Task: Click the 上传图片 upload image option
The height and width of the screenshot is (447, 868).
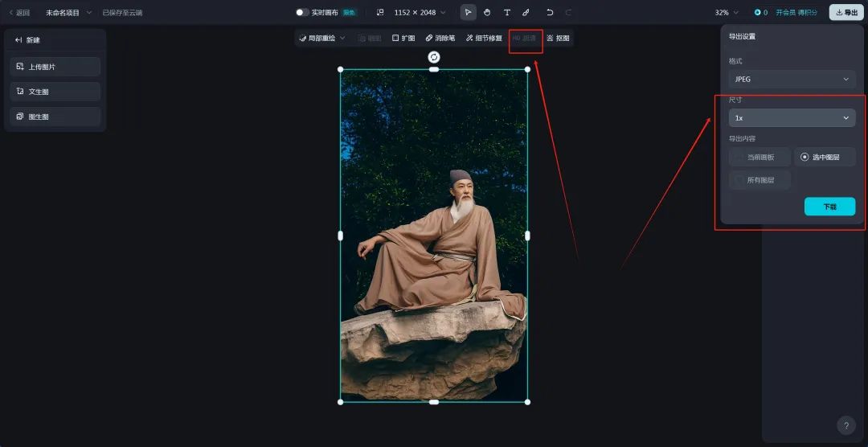Action: [55, 67]
